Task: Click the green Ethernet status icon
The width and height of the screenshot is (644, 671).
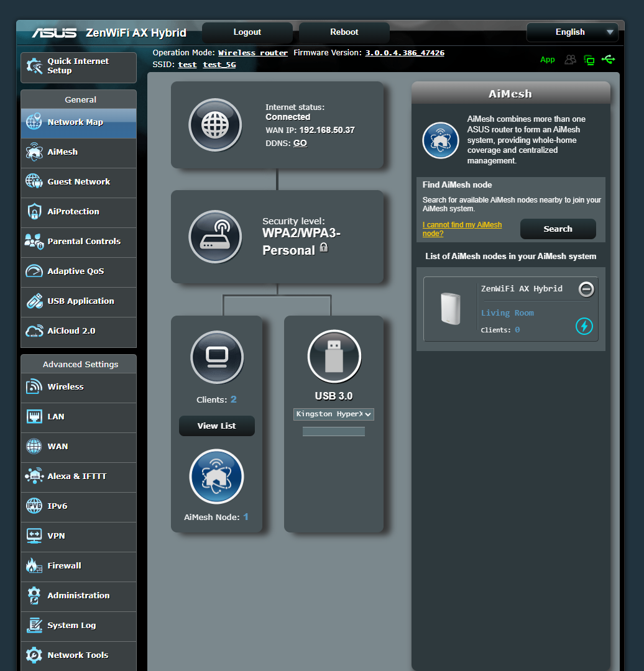Action: (x=589, y=60)
